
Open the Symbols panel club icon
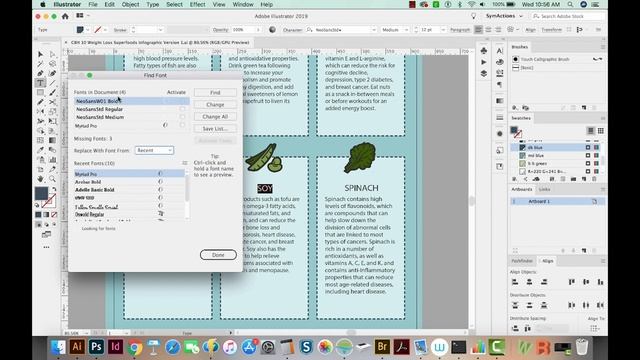484,51
